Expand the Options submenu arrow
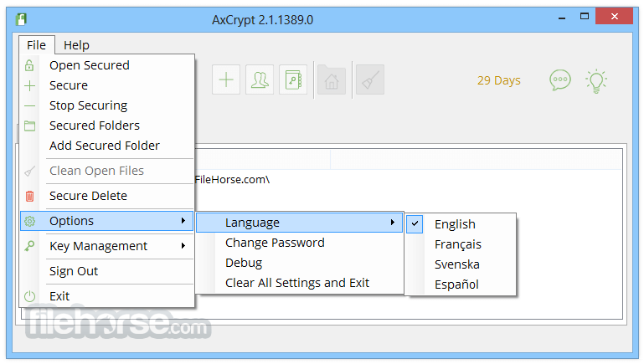The image size is (644, 364). coord(183,221)
